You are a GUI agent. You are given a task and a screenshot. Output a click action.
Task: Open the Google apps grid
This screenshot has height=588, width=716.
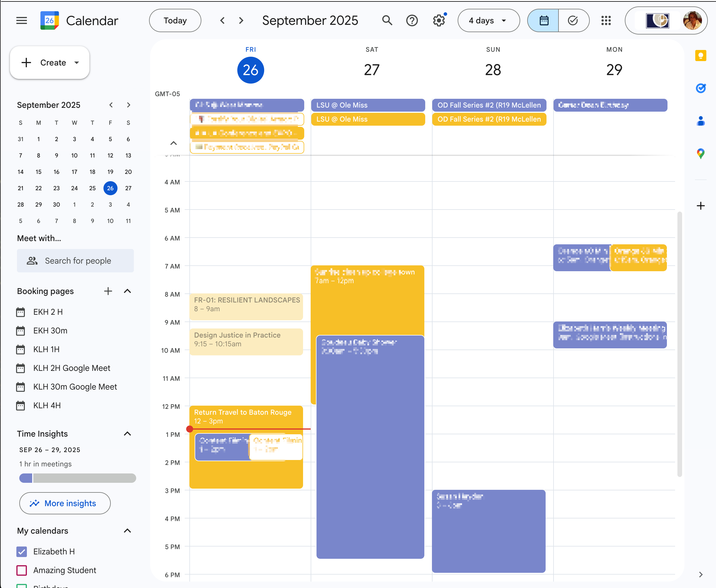606,21
